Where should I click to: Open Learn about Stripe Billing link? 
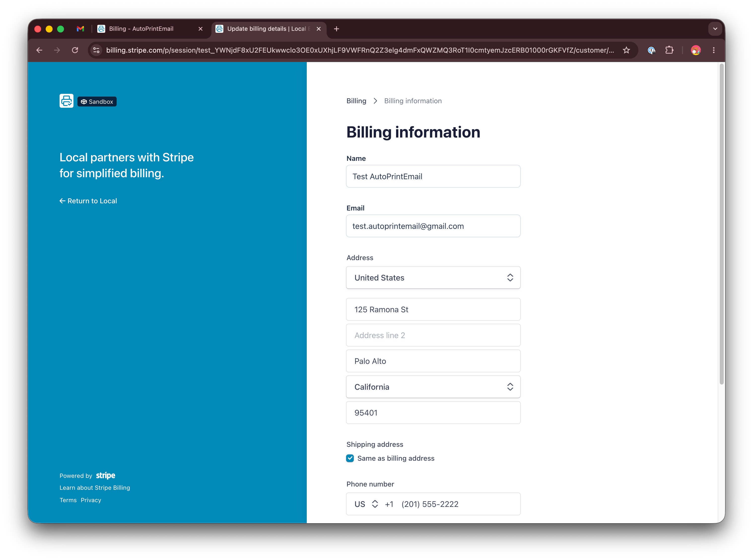point(95,488)
